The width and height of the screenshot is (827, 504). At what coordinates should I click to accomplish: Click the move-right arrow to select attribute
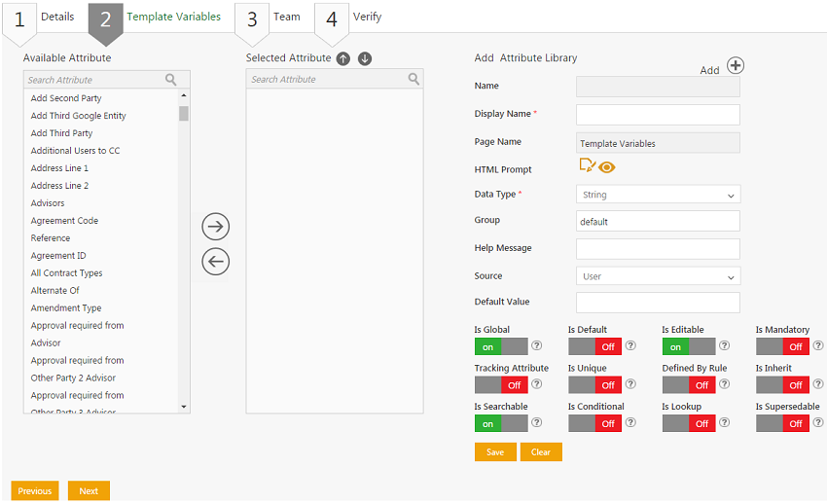click(215, 227)
